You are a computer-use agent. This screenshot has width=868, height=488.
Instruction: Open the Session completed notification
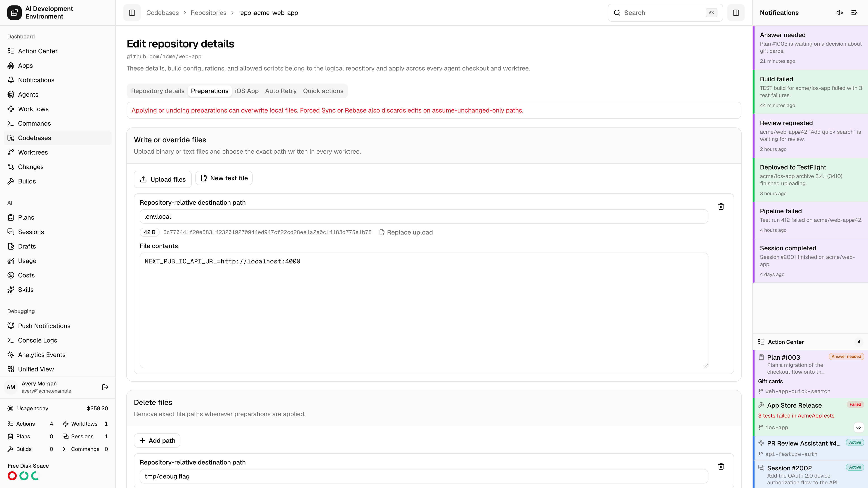810,261
